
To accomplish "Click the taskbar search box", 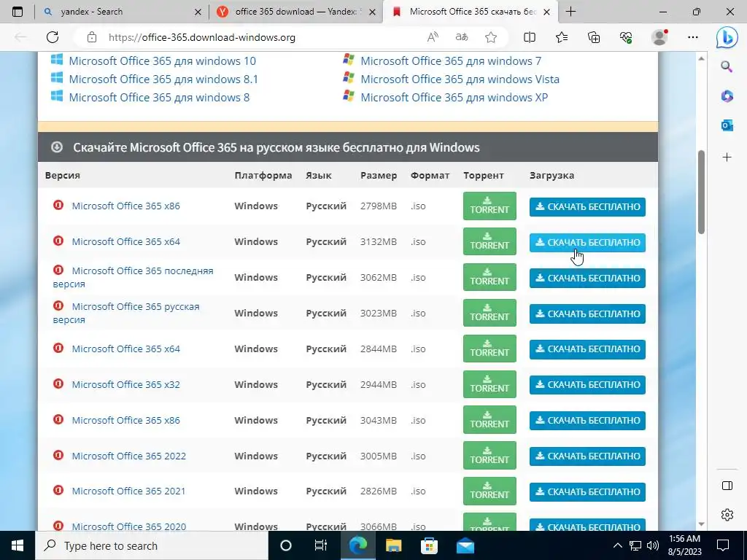I will click(152, 545).
